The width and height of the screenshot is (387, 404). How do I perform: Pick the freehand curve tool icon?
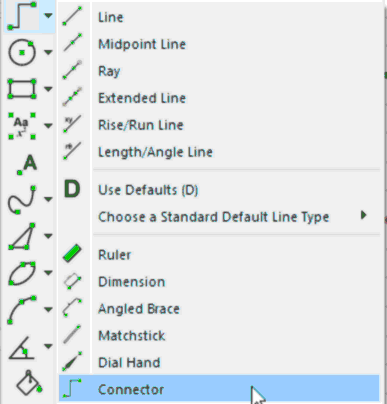pos(22,200)
